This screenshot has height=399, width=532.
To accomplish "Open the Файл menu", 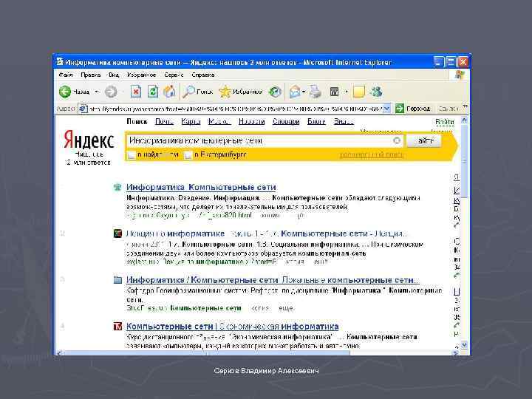I will tap(66, 75).
